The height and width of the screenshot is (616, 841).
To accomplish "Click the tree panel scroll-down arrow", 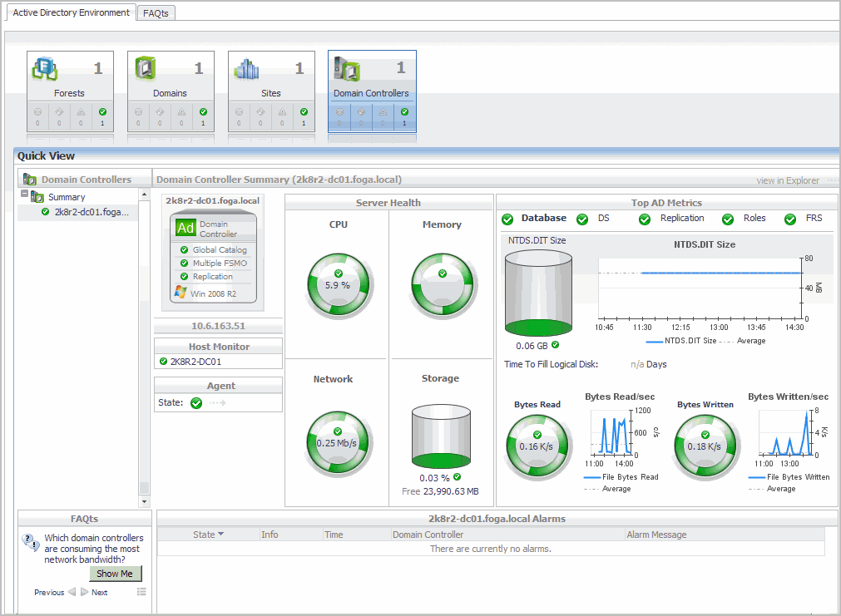I will click(144, 501).
